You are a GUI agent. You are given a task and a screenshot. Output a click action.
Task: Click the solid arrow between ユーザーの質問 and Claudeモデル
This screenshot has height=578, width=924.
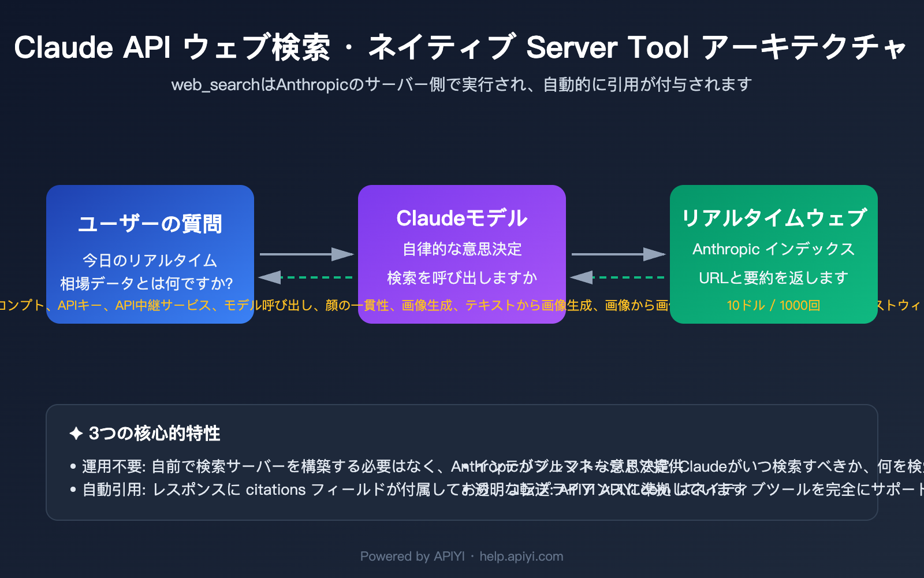coord(306,253)
